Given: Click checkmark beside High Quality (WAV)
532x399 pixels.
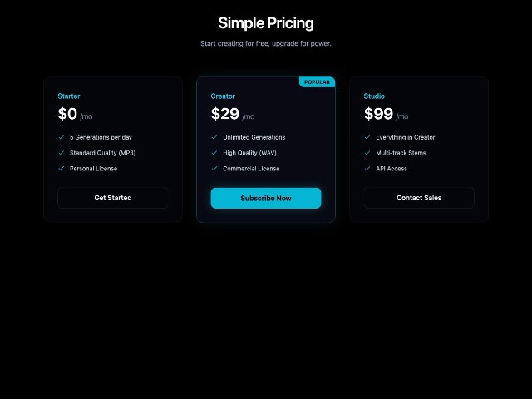Looking at the screenshot, I should coord(214,153).
